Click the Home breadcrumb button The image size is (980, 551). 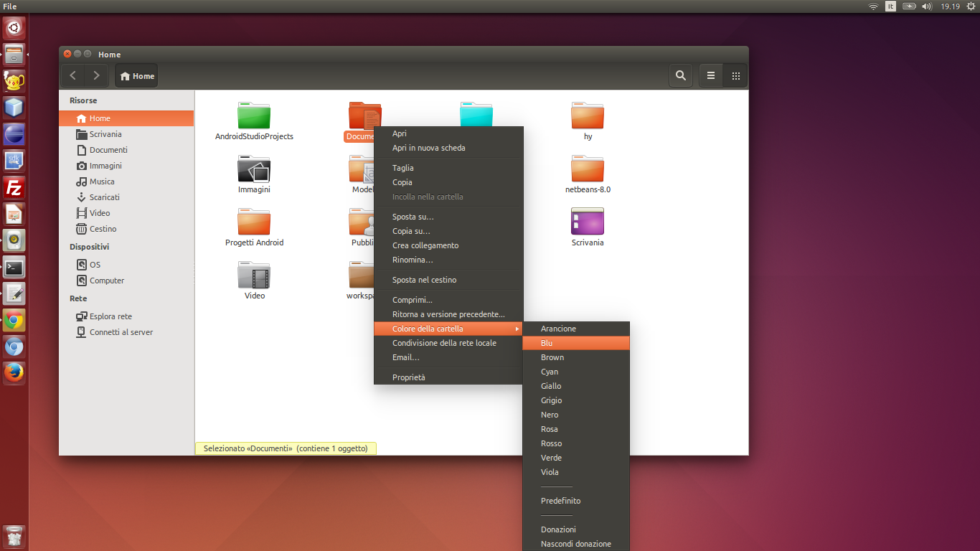pyautogui.click(x=136, y=75)
